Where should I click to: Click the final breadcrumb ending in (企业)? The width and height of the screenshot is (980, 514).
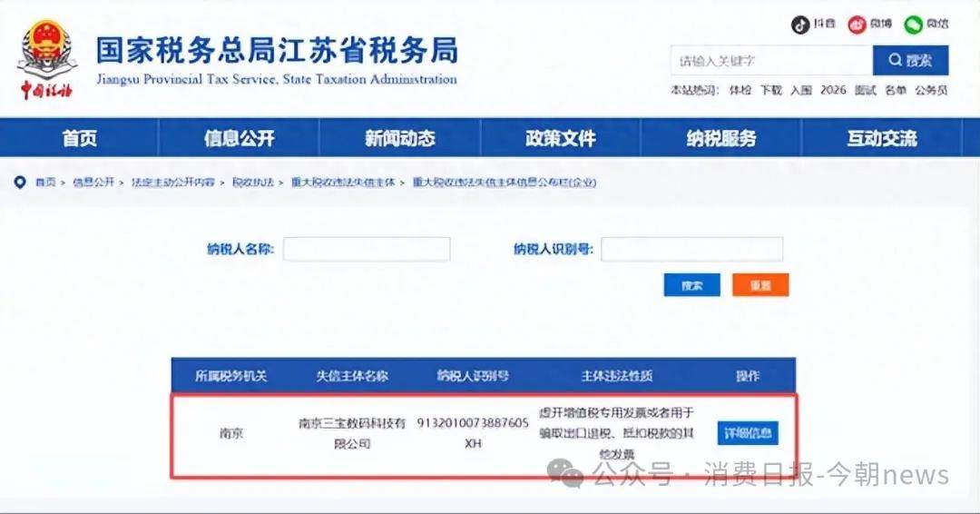pos(505,183)
